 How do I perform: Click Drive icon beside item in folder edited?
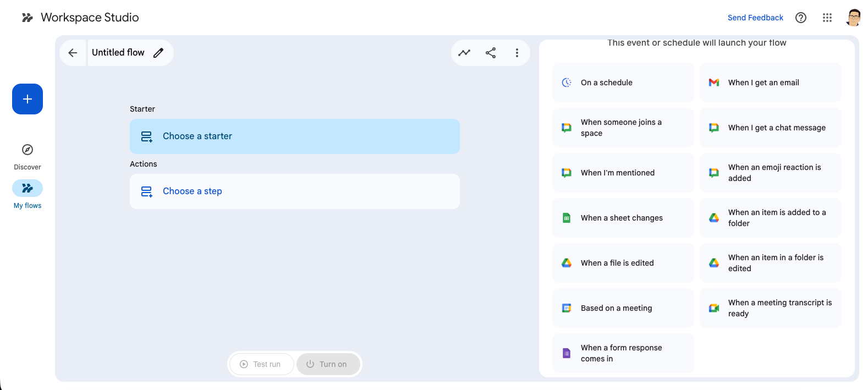714,263
